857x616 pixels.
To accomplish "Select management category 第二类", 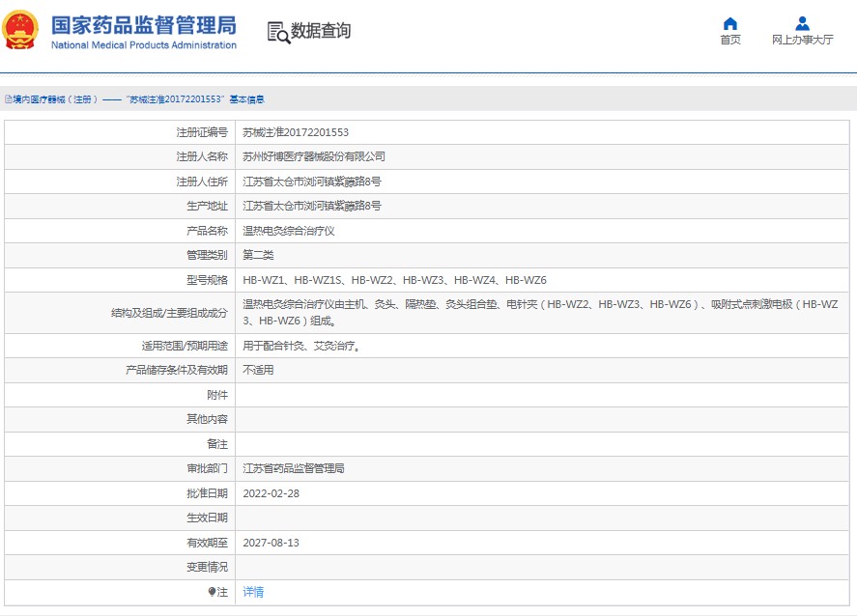I will (258, 255).
